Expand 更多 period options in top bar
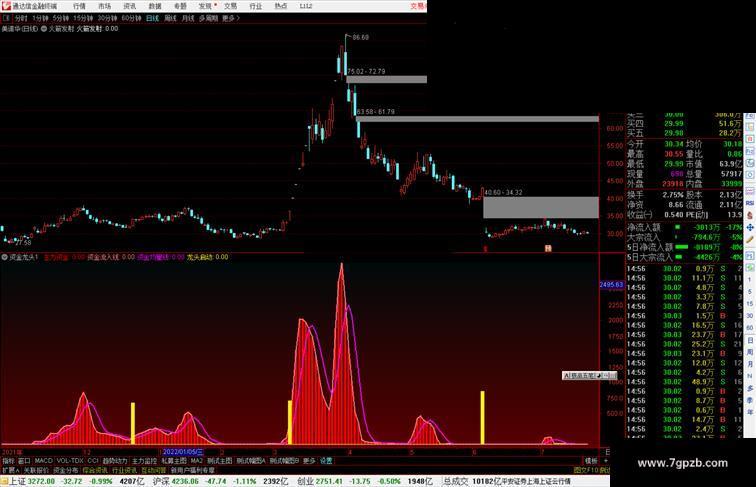Viewport: 756px width, 487px height. pyautogui.click(x=230, y=18)
